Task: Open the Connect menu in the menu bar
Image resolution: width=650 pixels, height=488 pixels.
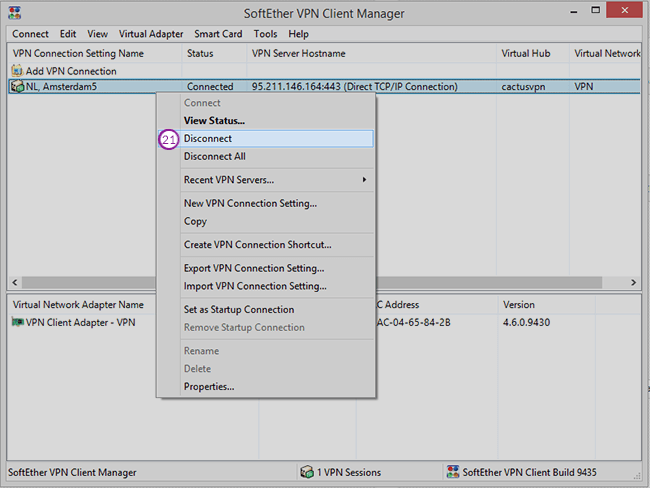Action: (30, 34)
